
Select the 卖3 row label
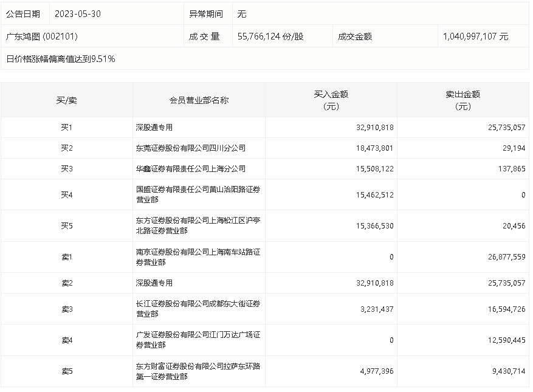point(67,309)
